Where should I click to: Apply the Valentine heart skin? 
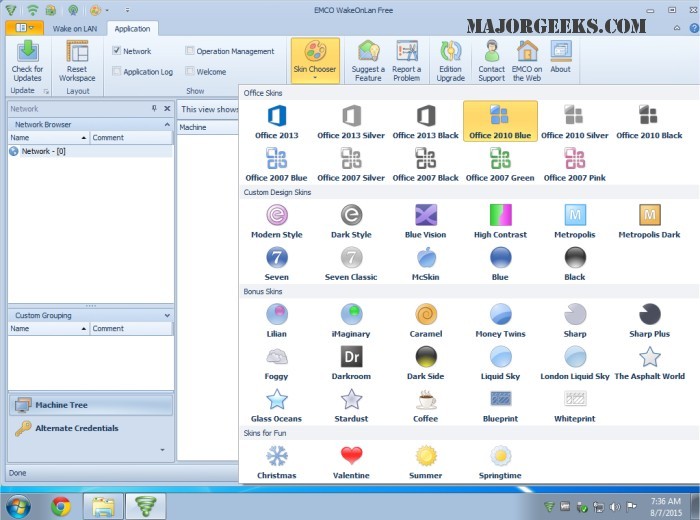(351, 462)
